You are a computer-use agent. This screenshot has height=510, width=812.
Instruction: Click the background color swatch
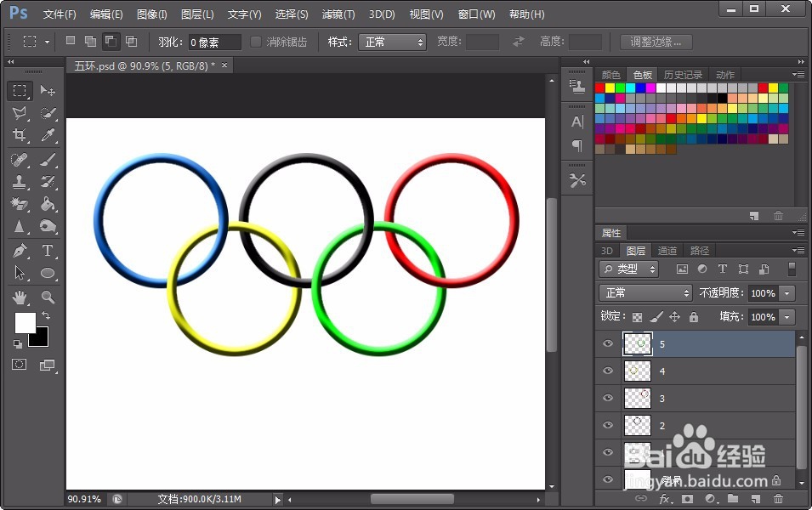[x=41, y=338]
